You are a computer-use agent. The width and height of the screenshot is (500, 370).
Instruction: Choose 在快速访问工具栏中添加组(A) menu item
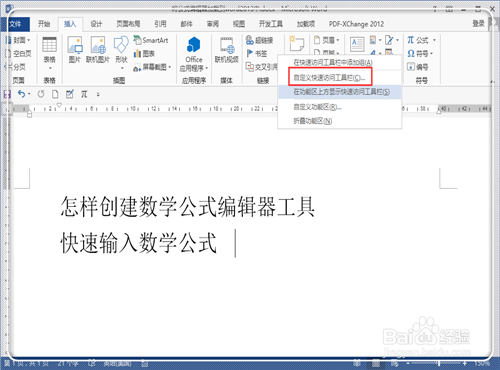point(340,63)
